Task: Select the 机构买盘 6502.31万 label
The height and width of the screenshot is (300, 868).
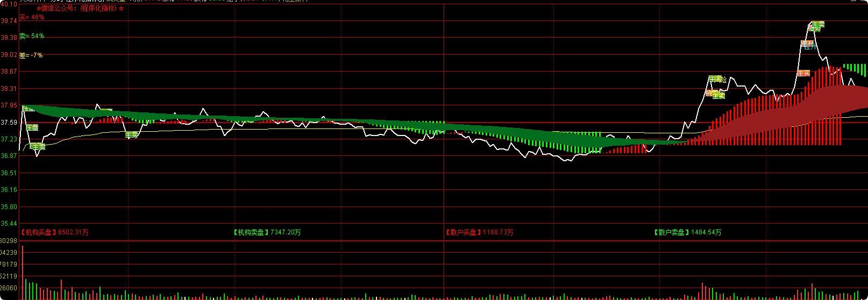Action: pos(54,232)
